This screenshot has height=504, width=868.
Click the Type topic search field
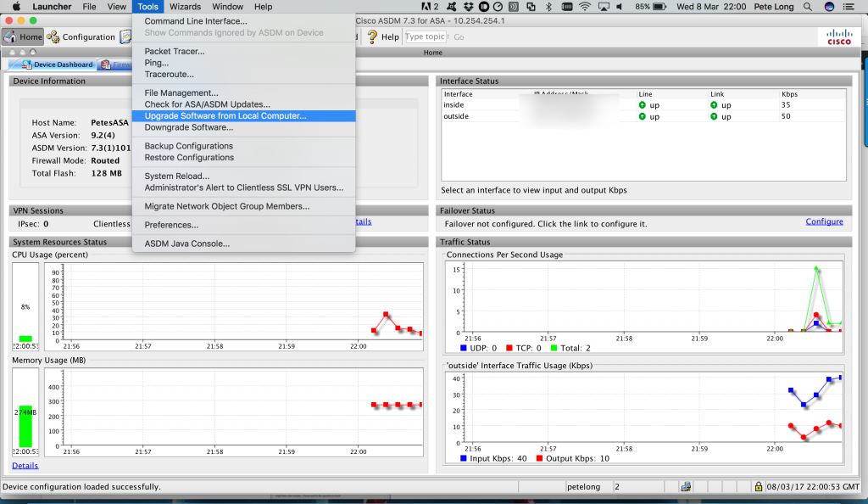[426, 36]
